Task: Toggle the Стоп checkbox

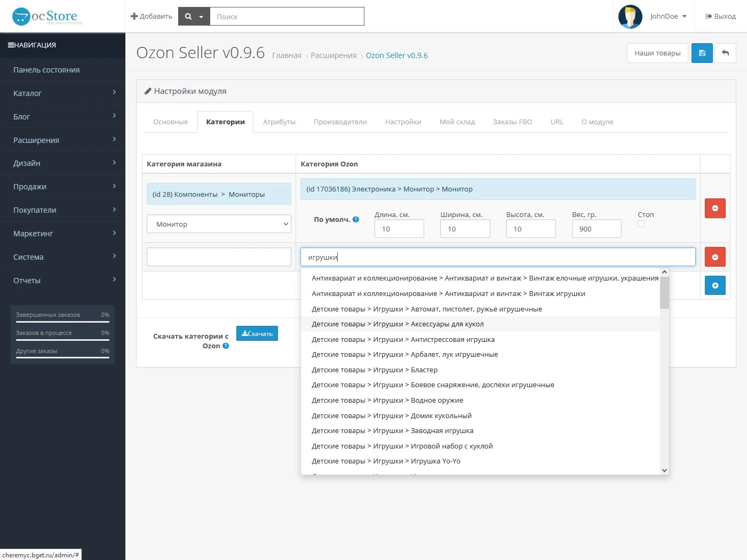Action: [641, 224]
